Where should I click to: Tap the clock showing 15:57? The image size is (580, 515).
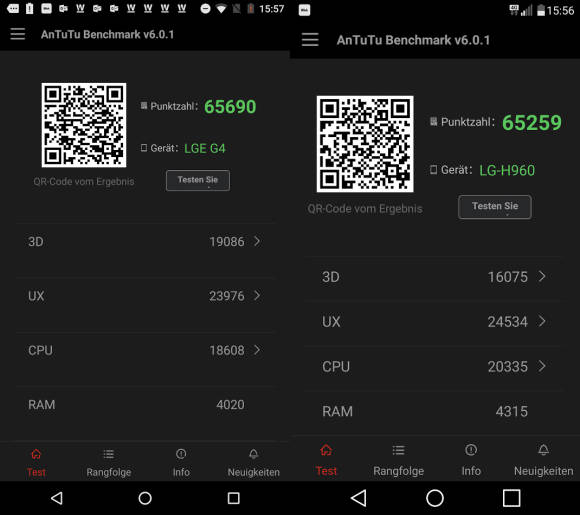(272, 9)
